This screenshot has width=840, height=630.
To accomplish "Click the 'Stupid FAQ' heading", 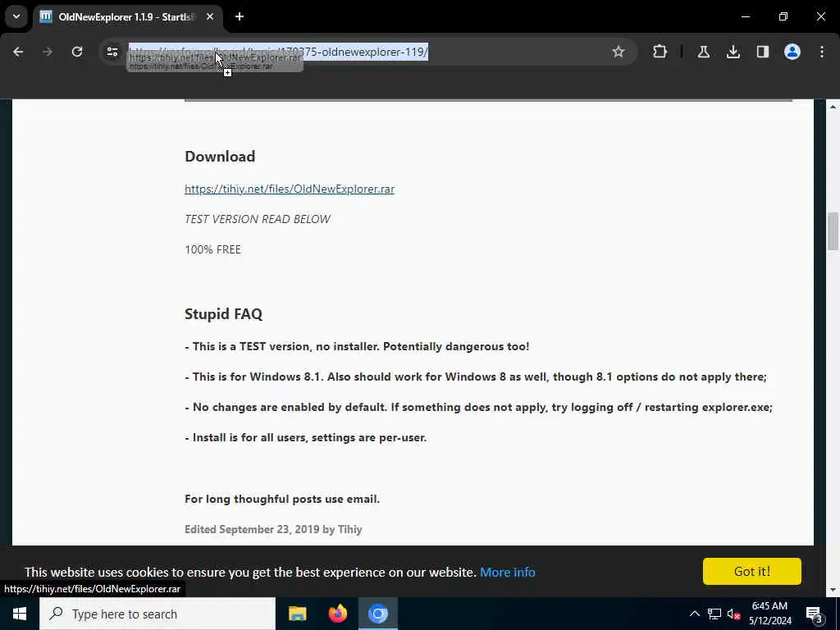I will pos(223,314).
